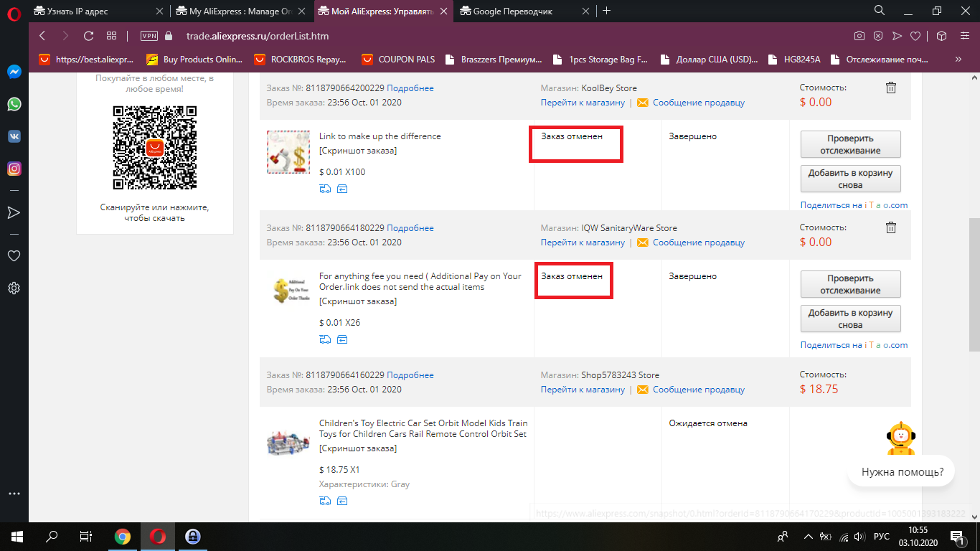The height and width of the screenshot is (551, 980).
Task: Delete the KoolBey Store order with trash icon
Action: point(890,88)
